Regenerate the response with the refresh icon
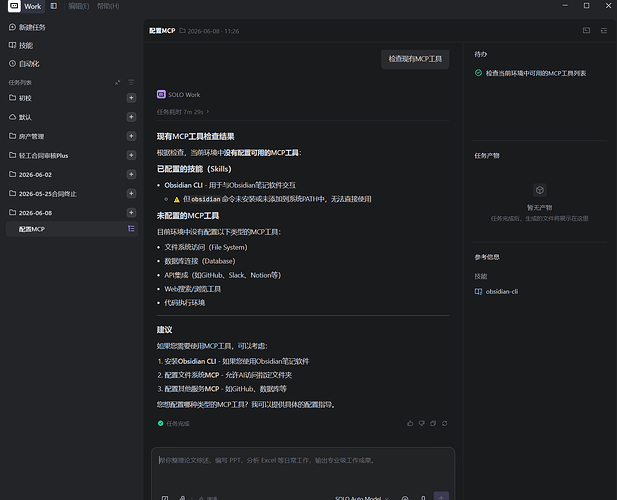This screenshot has height=500, width=617. point(444,423)
